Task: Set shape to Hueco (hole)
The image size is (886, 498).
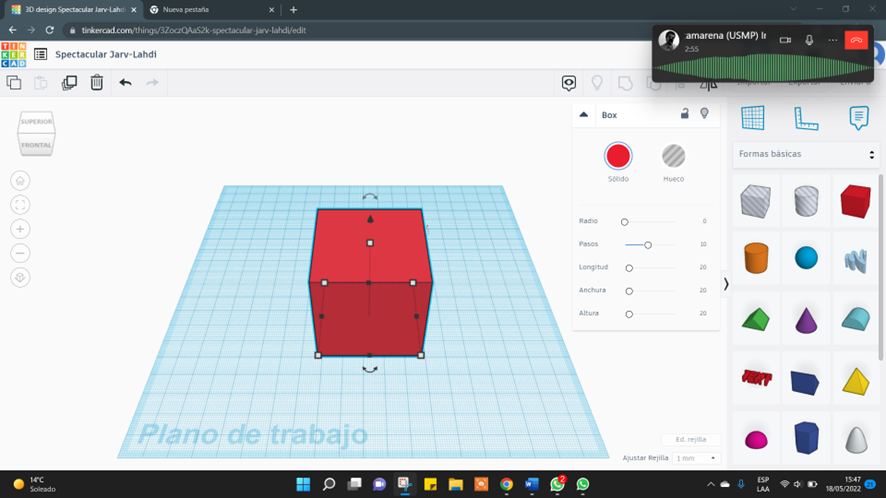Action: click(x=673, y=156)
